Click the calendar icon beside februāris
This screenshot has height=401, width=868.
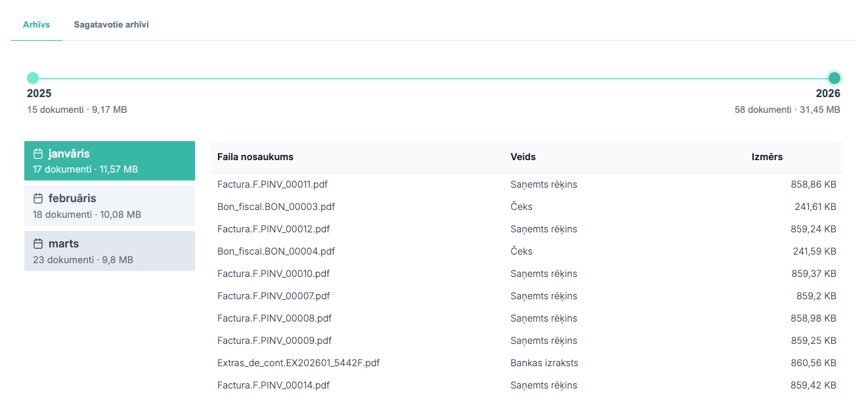(38, 198)
